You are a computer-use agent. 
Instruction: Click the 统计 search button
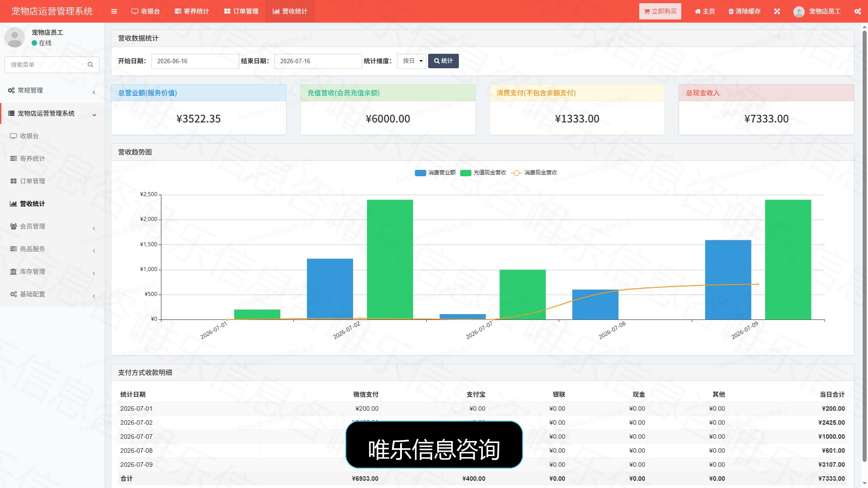(443, 61)
